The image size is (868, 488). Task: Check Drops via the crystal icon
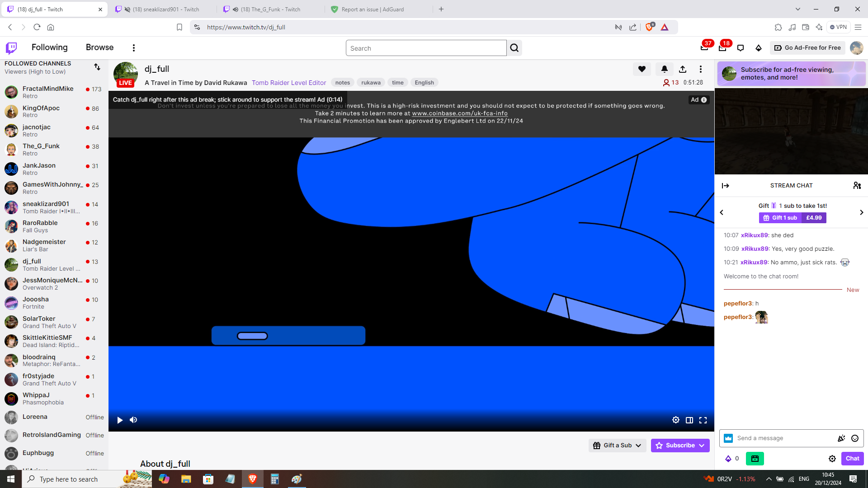point(759,47)
